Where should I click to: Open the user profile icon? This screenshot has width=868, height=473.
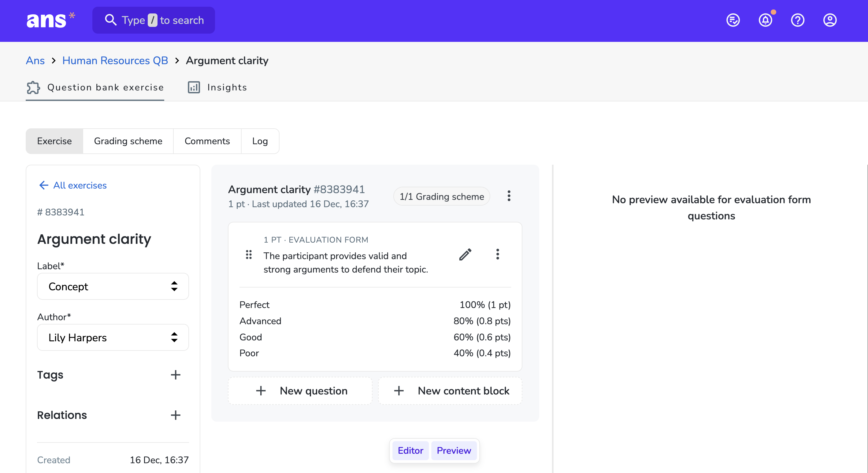point(830,20)
